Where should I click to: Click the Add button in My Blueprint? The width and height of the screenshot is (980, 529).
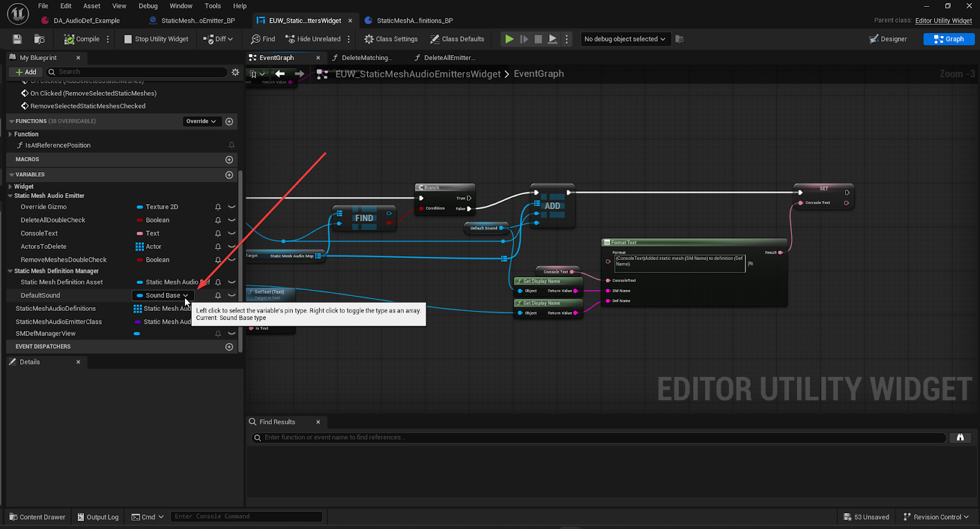(x=26, y=72)
